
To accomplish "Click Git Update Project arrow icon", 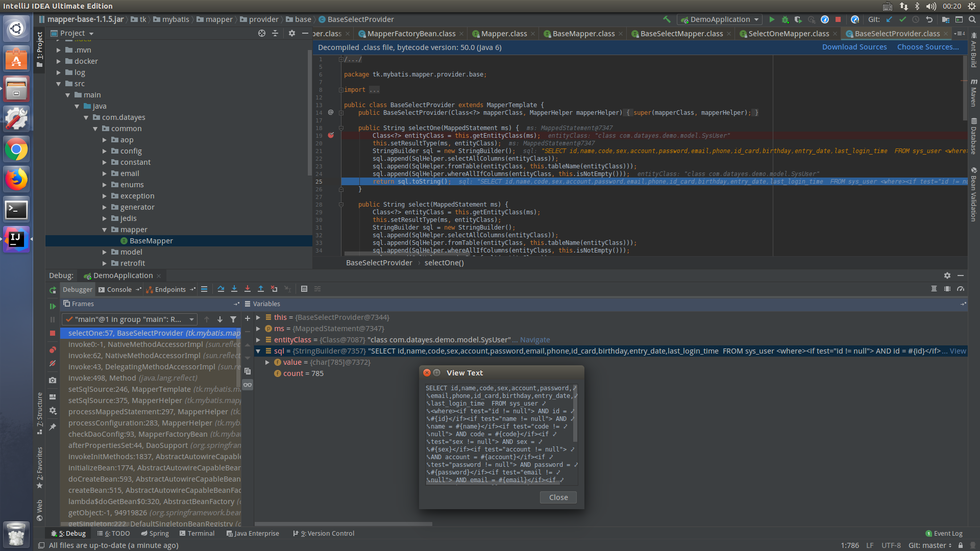I will tap(889, 19).
